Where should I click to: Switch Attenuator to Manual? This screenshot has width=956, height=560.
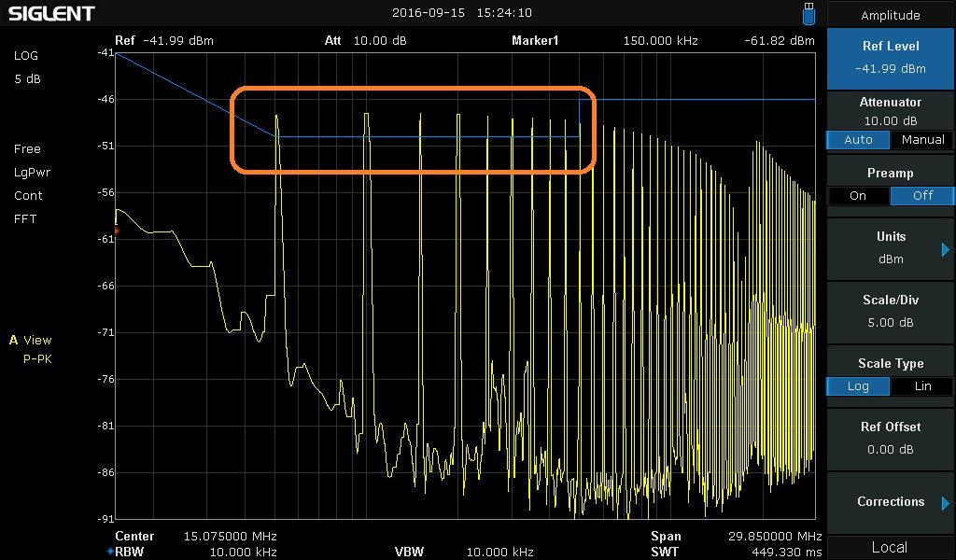click(922, 140)
